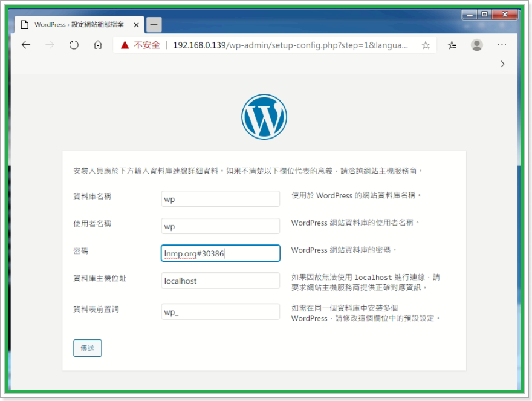Viewport: 532px width, 401px height.
Task: Focus the 資料表前置詞 wp_ field
Action: pos(221,311)
